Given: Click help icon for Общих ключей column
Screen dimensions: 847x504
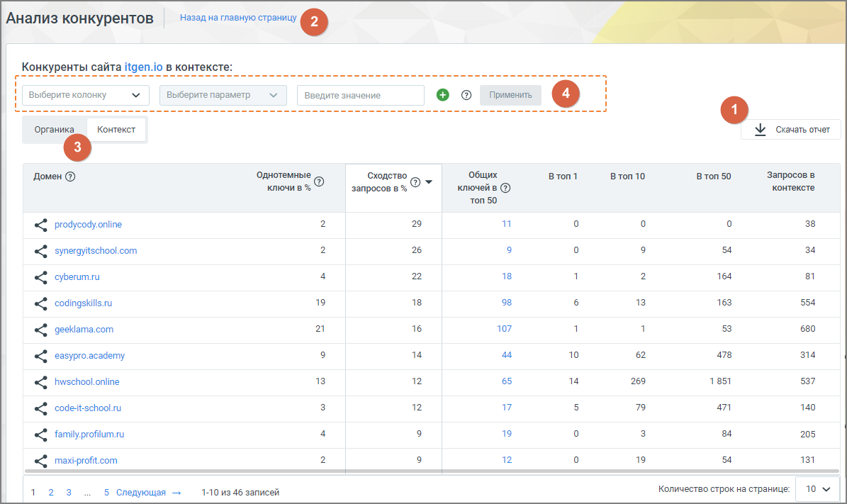Looking at the screenshot, I should 505,188.
